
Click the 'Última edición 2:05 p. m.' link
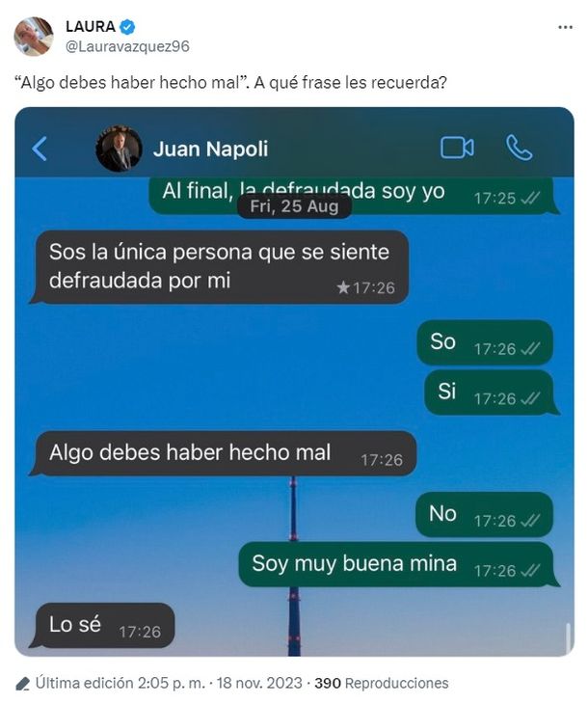[120, 684]
